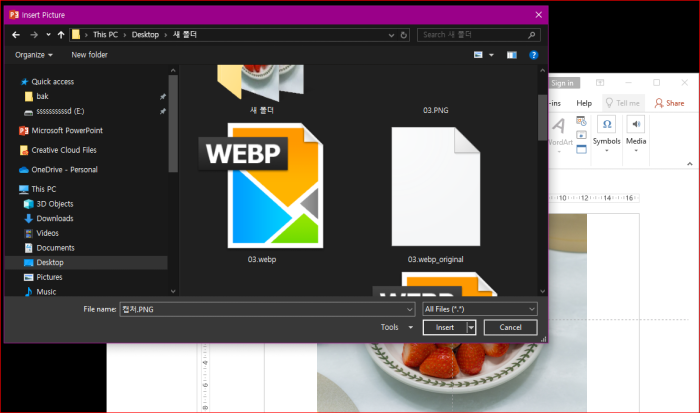This screenshot has height=413, width=700.
Task: Click the nav pane scroll-up arrow
Action: pyautogui.click(x=173, y=71)
